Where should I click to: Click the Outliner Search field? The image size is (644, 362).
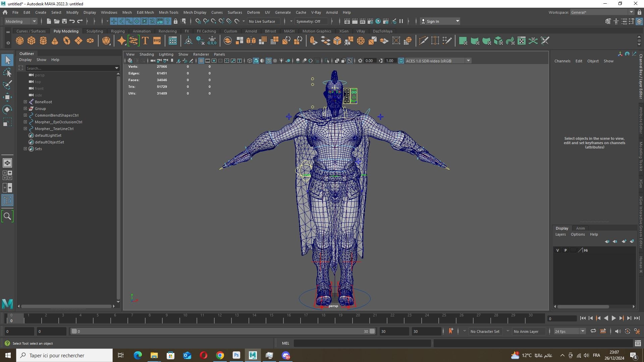pyautogui.click(x=72, y=68)
